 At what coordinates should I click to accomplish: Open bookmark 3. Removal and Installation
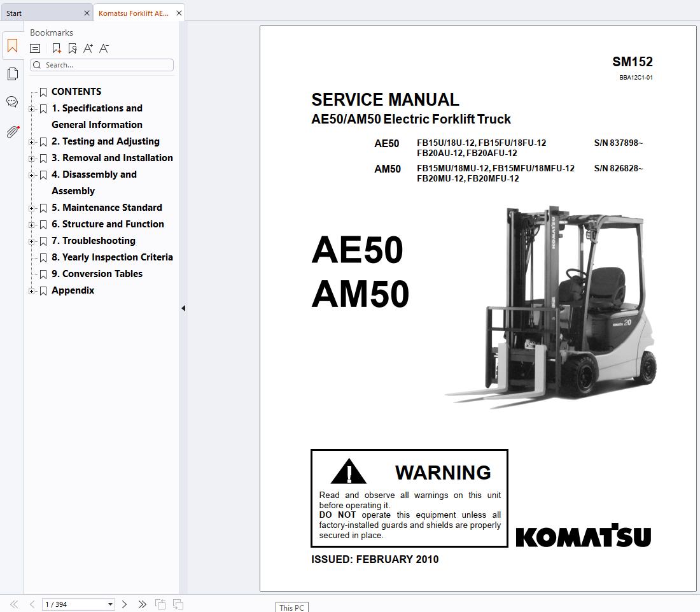(x=112, y=158)
